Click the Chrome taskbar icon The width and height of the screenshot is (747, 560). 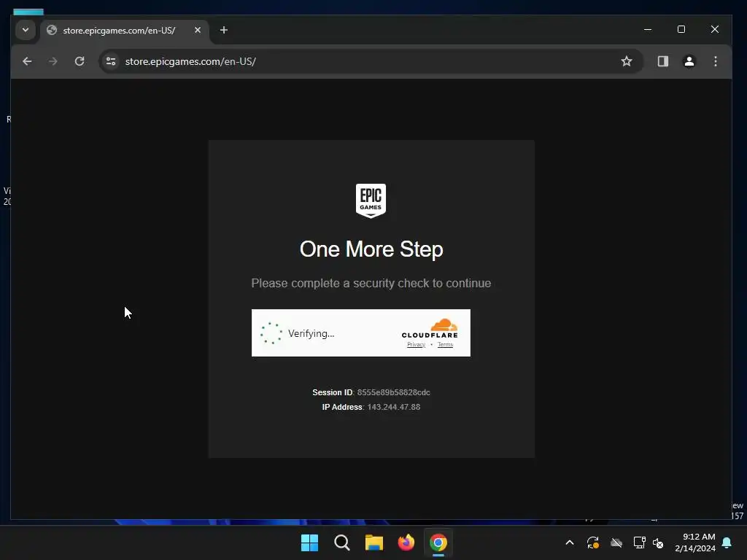click(x=438, y=542)
